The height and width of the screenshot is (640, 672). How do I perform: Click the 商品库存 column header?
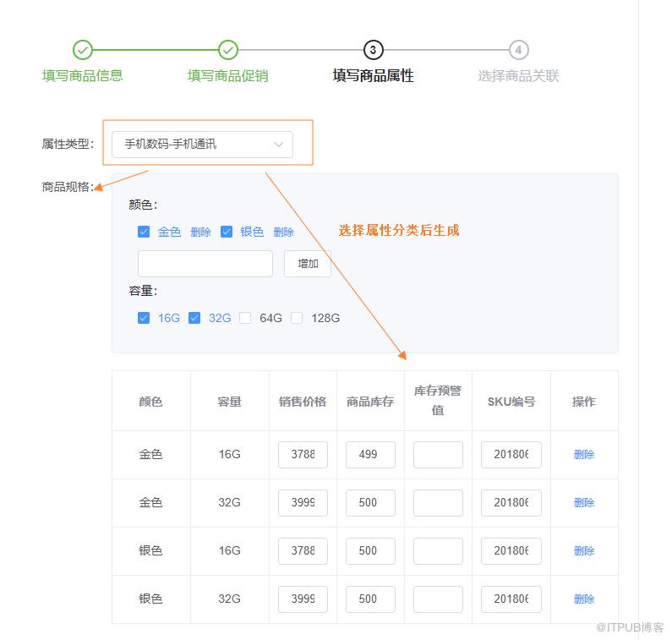pos(370,402)
